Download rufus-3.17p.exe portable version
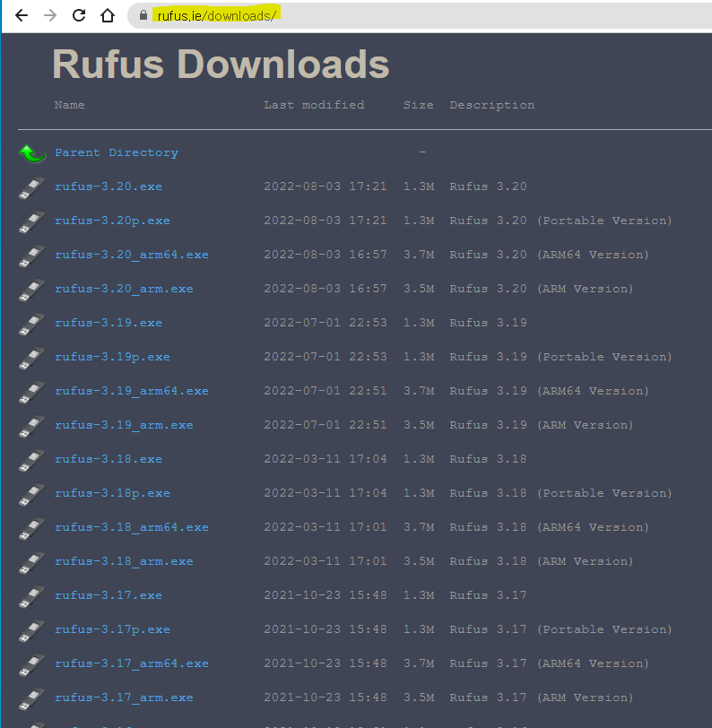The height and width of the screenshot is (728, 712). click(112, 629)
